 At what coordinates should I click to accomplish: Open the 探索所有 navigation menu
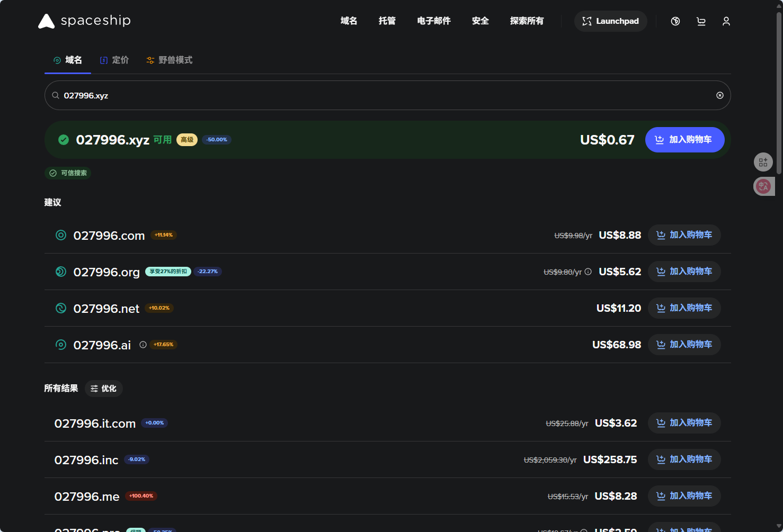(527, 21)
